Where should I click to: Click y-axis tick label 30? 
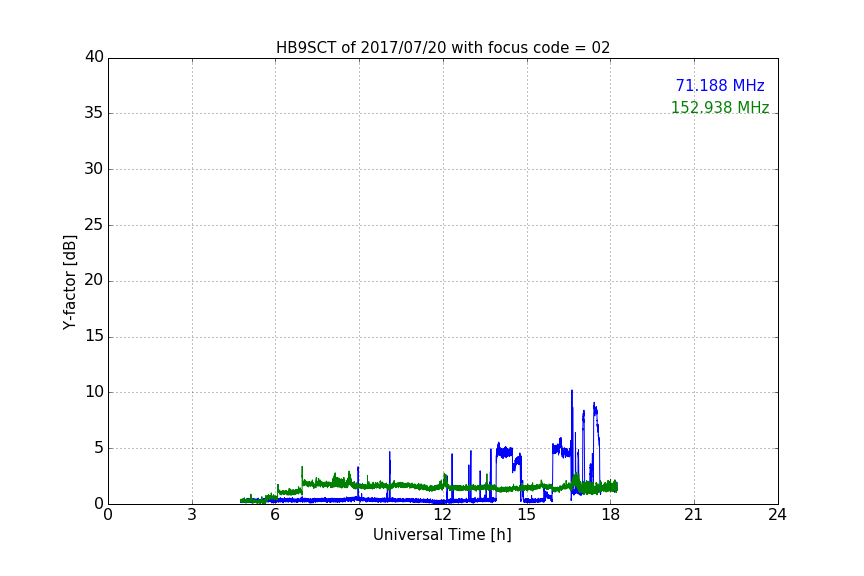click(x=94, y=169)
